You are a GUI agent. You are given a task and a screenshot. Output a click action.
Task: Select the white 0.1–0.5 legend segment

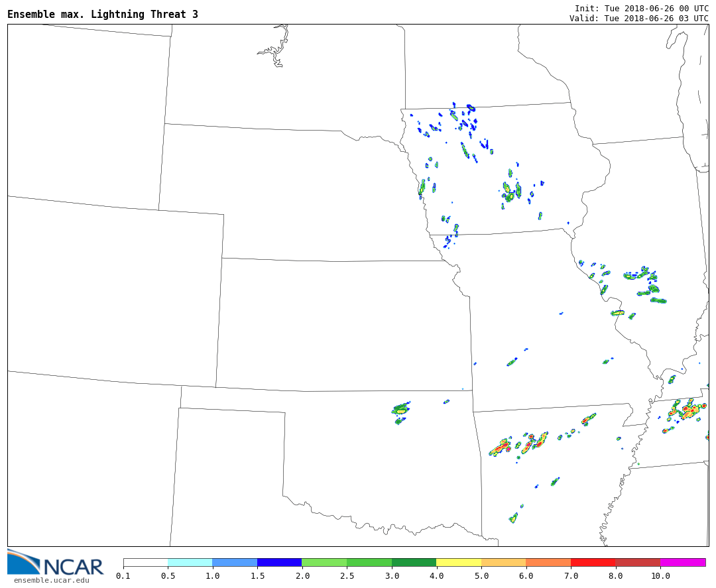145,562
